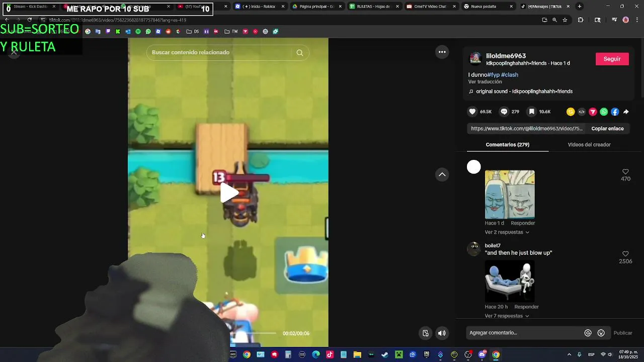Open Steam from the taskbar

pyautogui.click(x=385, y=354)
